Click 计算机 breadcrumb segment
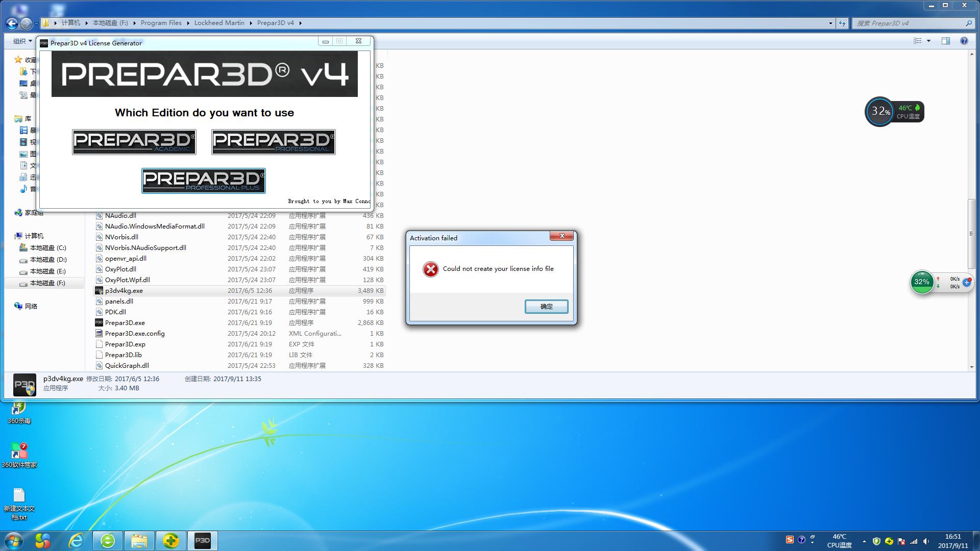Image resolution: width=980 pixels, height=551 pixels. [x=70, y=23]
